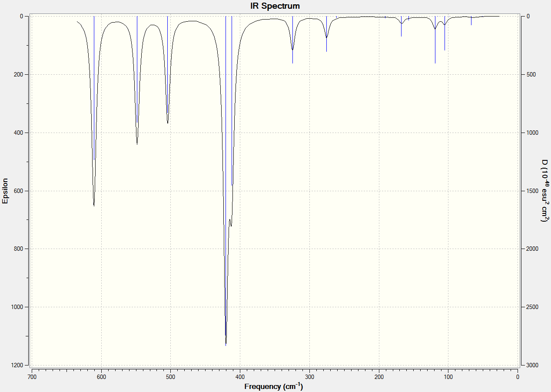
Task: Click the blue stick line near 67 cm-1
Action: pyautogui.click(x=471, y=20)
